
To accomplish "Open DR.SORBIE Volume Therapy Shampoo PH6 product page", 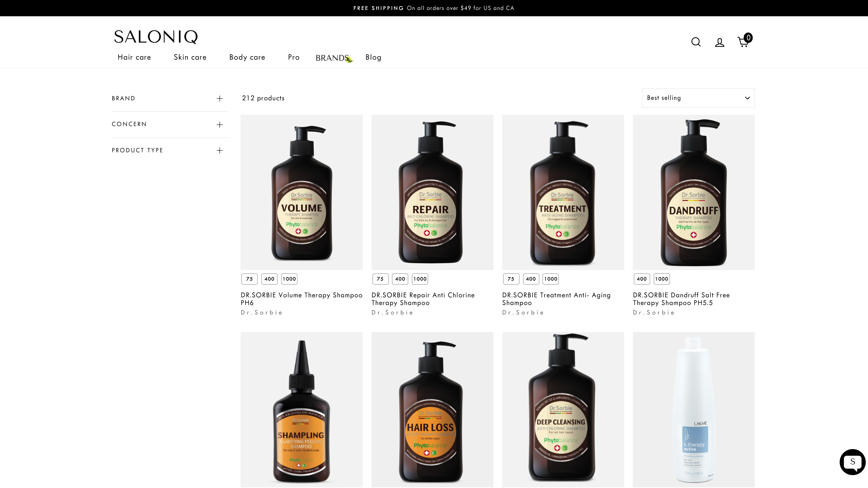I will pyautogui.click(x=301, y=299).
